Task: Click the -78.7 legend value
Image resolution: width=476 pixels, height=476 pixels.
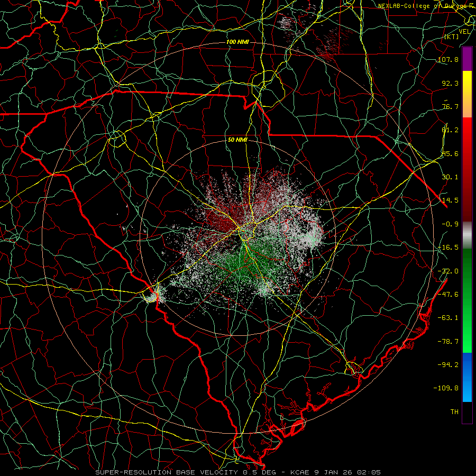Action: 448,342
